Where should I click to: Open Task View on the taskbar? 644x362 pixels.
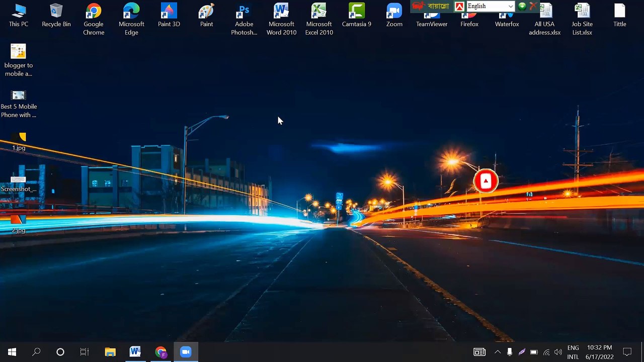[x=85, y=352]
